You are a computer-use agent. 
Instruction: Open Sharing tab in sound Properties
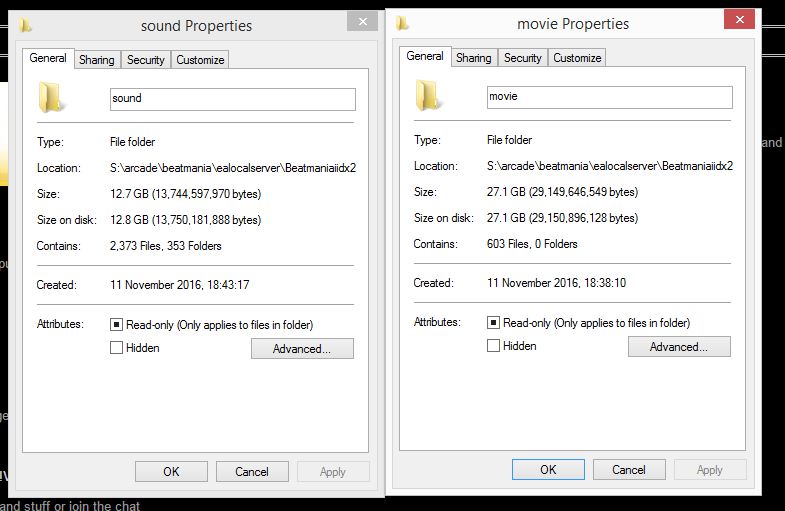[97, 60]
